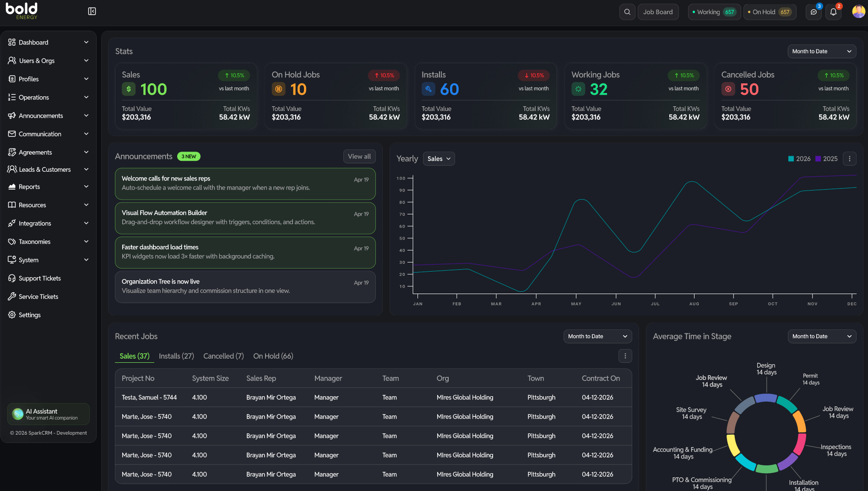Click the Announcements megaphone icon
Image resolution: width=868 pixels, height=491 pixels.
[12, 115]
